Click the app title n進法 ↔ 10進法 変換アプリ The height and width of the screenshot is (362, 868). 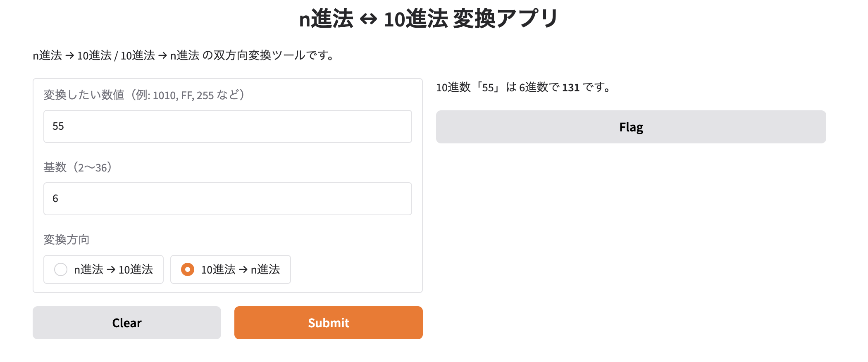coord(429,18)
